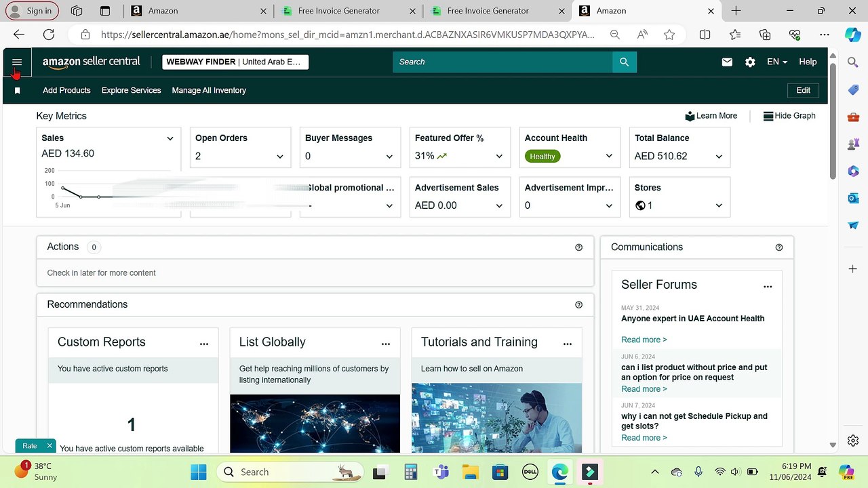Open the Read aloud icon in address bar
Screen dimensions: 868x488
(x=642, y=35)
